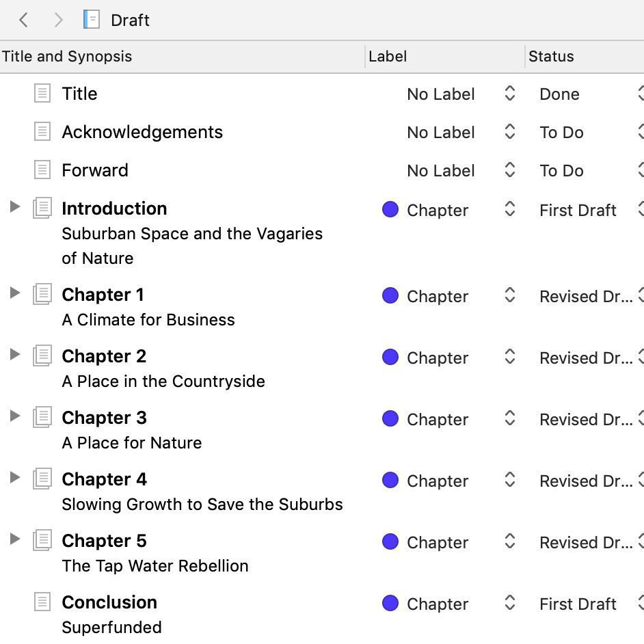Open Status dropdown for Forward row
The image size is (644, 644).
point(640,170)
